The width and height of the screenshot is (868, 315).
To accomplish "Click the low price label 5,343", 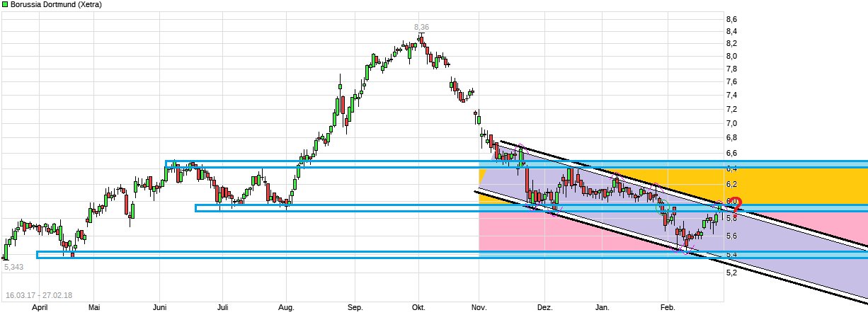I will pos(13,267).
